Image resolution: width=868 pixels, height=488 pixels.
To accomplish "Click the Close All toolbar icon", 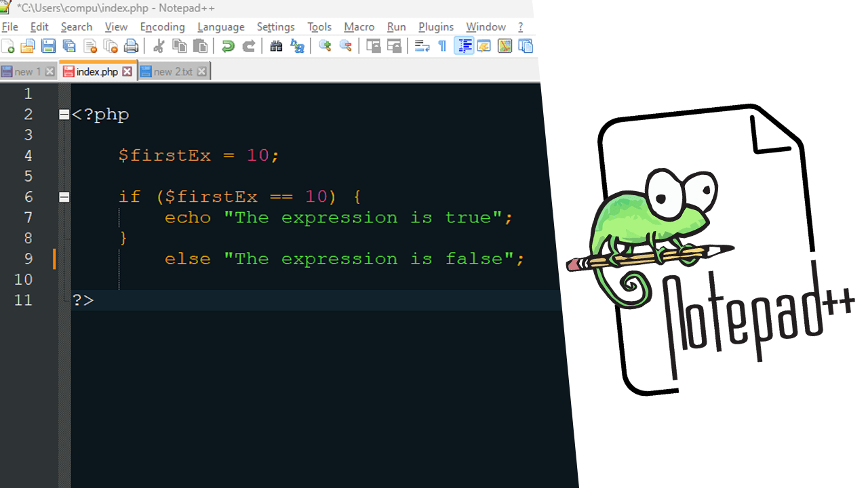I will pos(111,46).
